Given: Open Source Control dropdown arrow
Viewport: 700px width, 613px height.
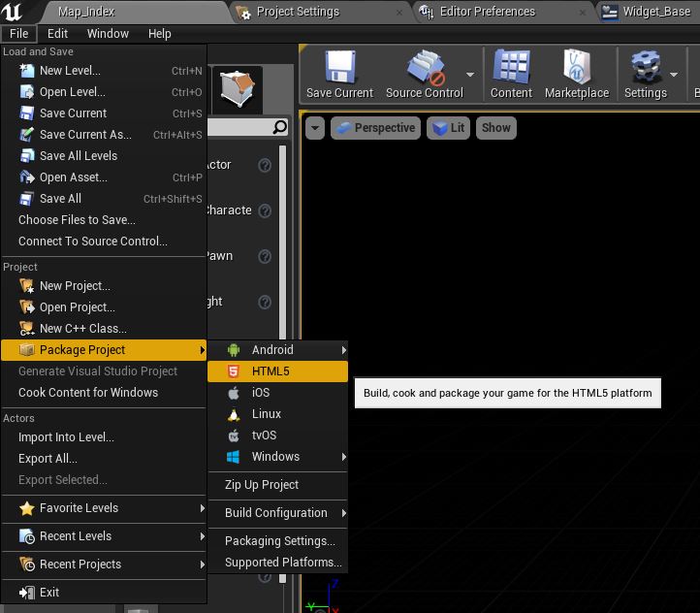Looking at the screenshot, I should click(x=470, y=75).
